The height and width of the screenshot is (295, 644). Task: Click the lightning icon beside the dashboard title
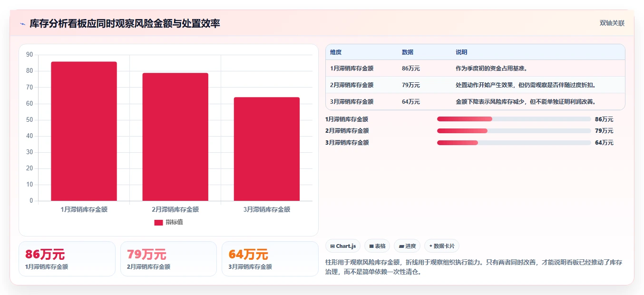click(x=22, y=23)
